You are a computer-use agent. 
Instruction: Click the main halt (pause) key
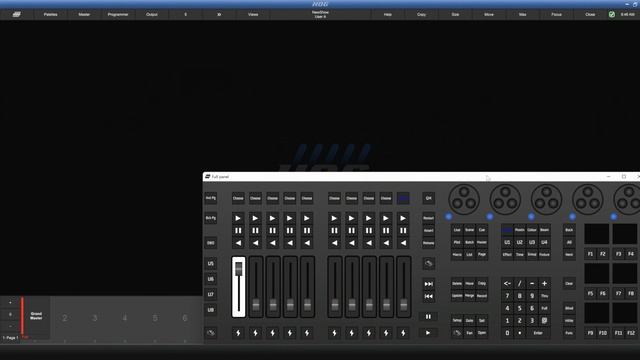click(x=428, y=317)
